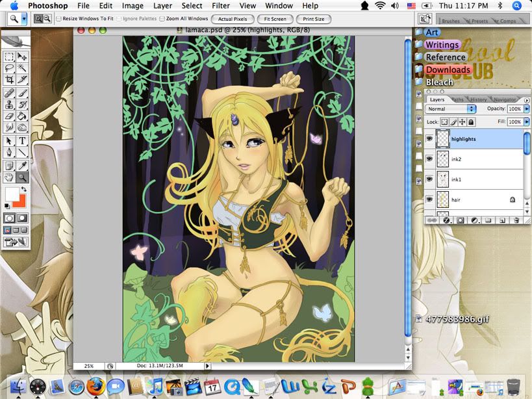Select the Lasso tool
This screenshot has height=399, width=532.
[9, 68]
